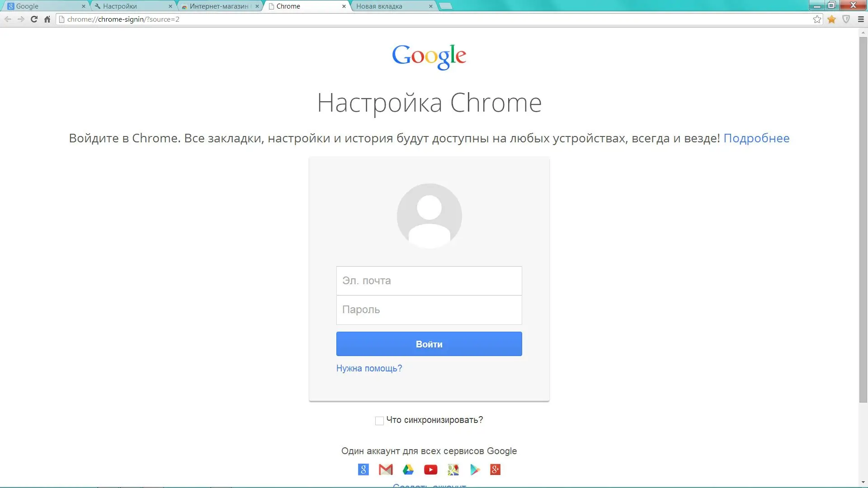Viewport: 868px width, 488px height.
Task: Click the YouTube service icon
Action: coord(430,469)
